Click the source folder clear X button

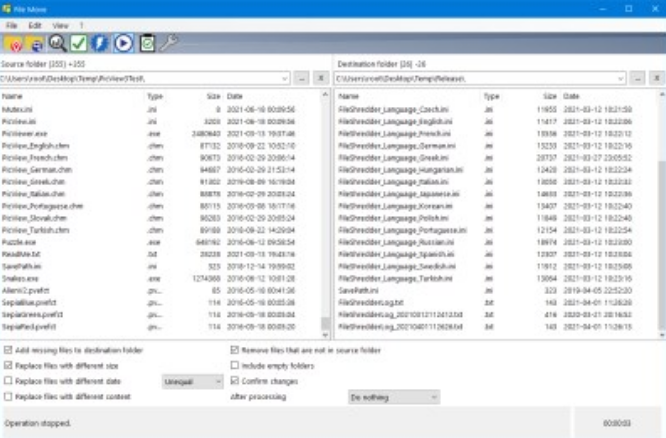click(x=321, y=77)
